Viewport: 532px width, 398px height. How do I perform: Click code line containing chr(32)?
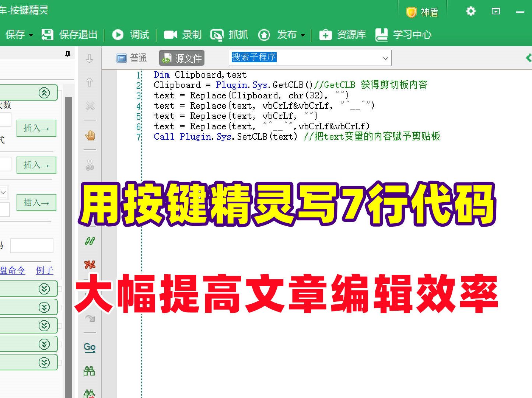tap(251, 95)
